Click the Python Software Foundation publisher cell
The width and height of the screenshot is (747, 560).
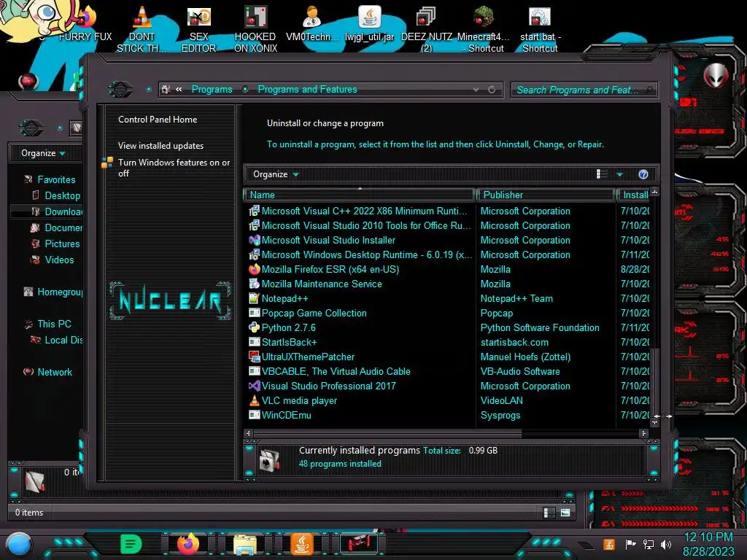tap(540, 327)
